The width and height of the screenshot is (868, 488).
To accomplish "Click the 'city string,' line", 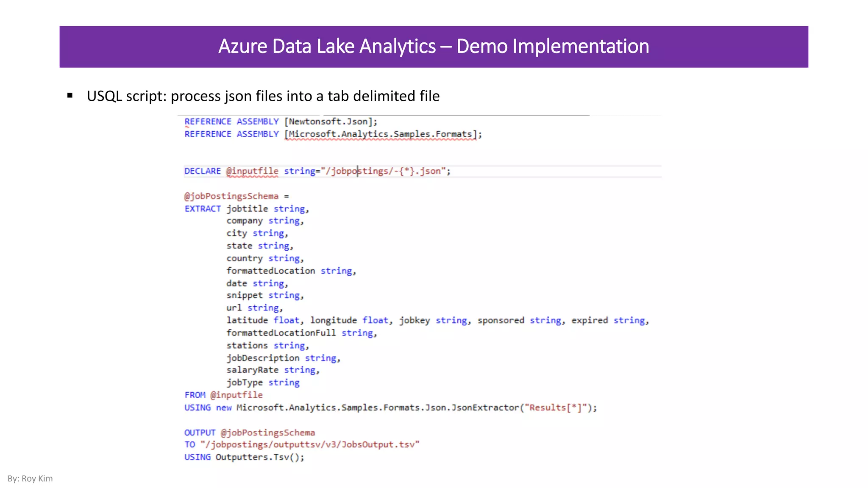I will coord(257,233).
